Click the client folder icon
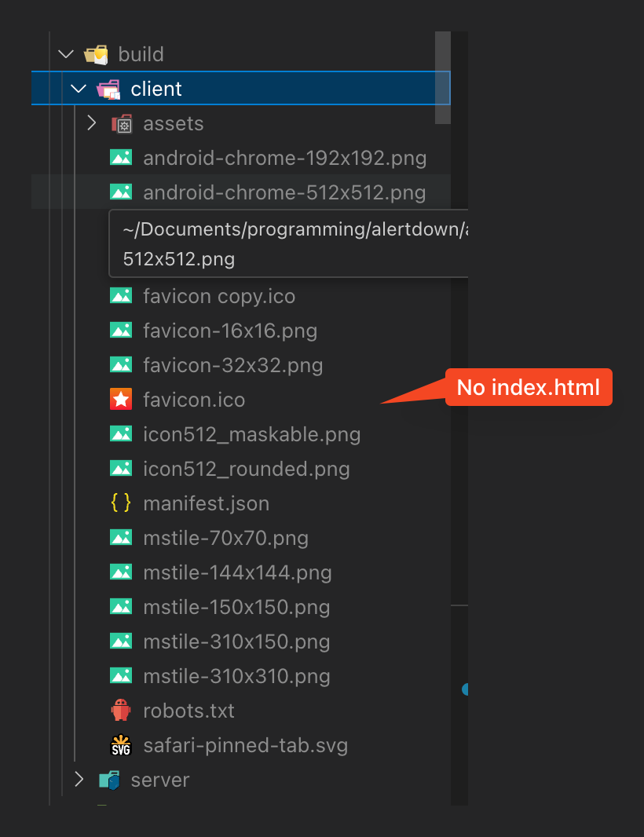The width and height of the screenshot is (644, 837). click(x=110, y=88)
